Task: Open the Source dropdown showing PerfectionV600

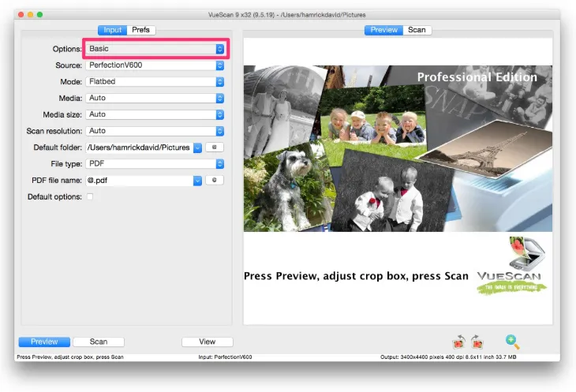Action: tap(155, 65)
